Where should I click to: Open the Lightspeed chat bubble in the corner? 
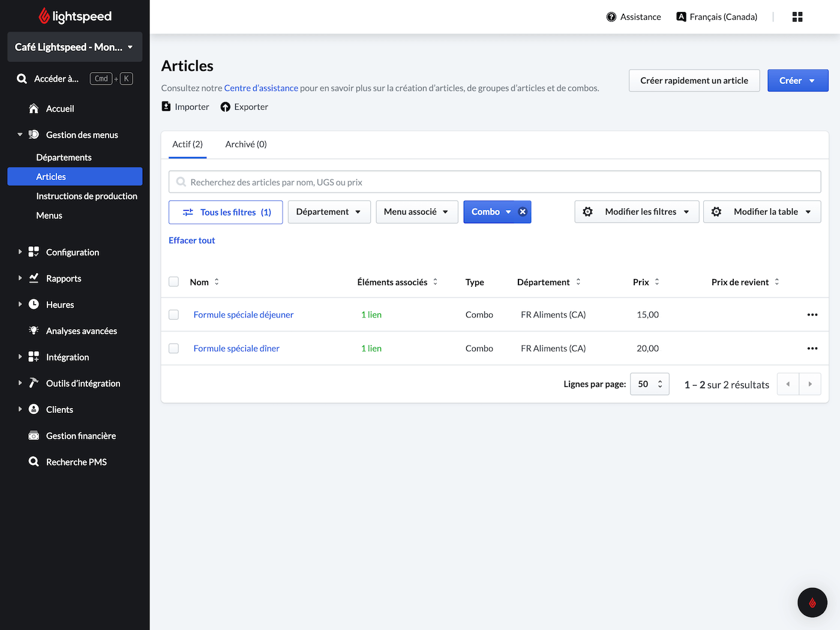812,602
